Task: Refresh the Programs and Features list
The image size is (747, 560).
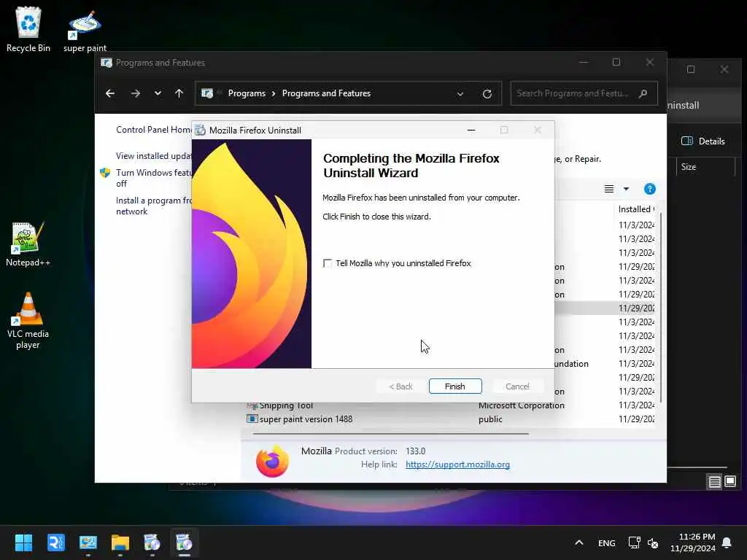Action: (487, 94)
